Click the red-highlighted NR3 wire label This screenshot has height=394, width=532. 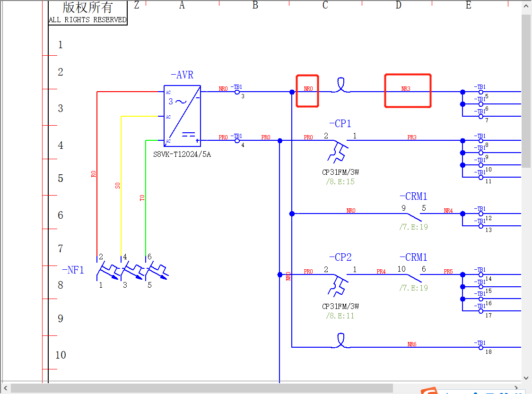click(407, 89)
